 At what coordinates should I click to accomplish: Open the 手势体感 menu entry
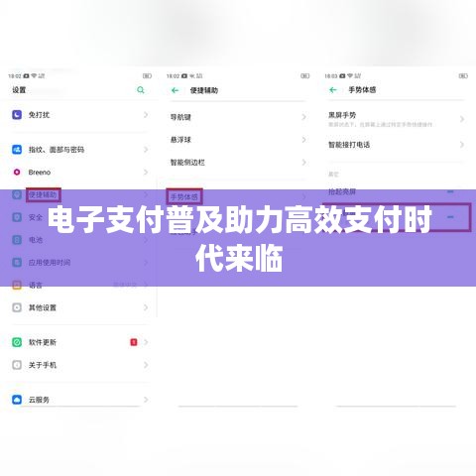pyautogui.click(x=184, y=197)
